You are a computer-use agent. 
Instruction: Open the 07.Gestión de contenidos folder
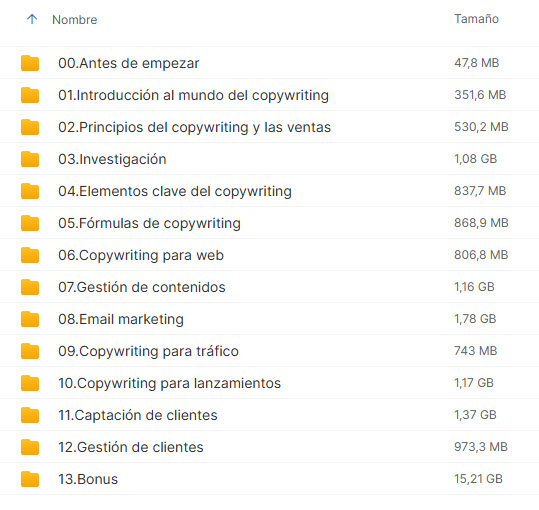pos(142,287)
